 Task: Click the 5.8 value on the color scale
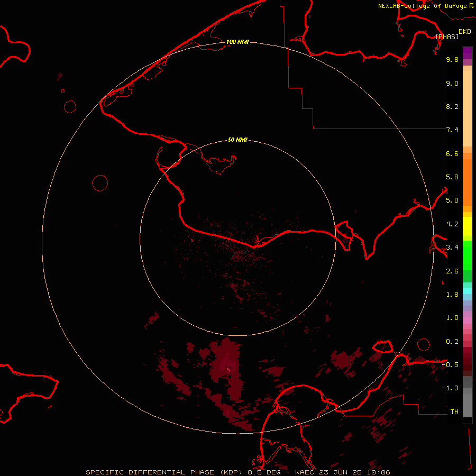coord(452,177)
